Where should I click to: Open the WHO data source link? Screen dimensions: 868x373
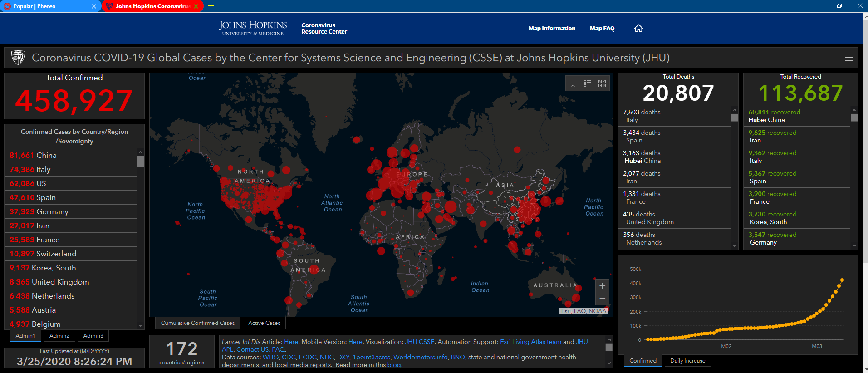tap(270, 357)
